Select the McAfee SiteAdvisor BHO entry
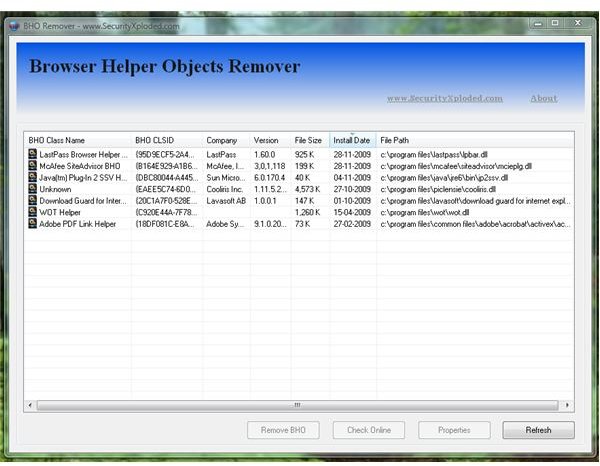Screen dimensions: 600x466 (80, 166)
